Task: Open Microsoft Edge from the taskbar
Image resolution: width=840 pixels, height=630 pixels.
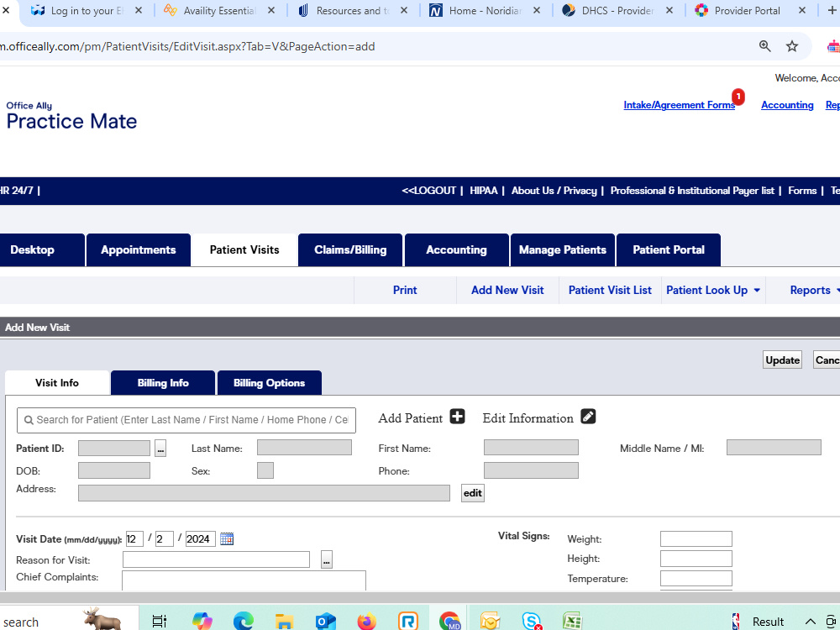Action: 244,622
